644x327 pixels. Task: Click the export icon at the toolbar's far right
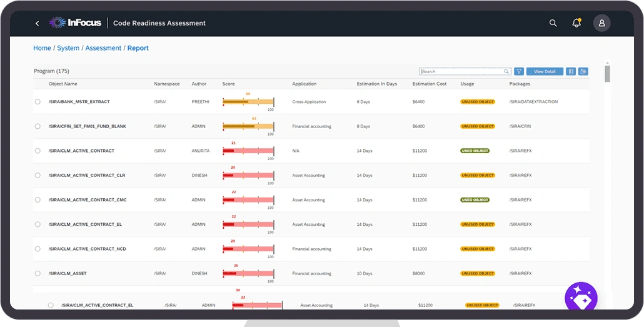click(583, 72)
